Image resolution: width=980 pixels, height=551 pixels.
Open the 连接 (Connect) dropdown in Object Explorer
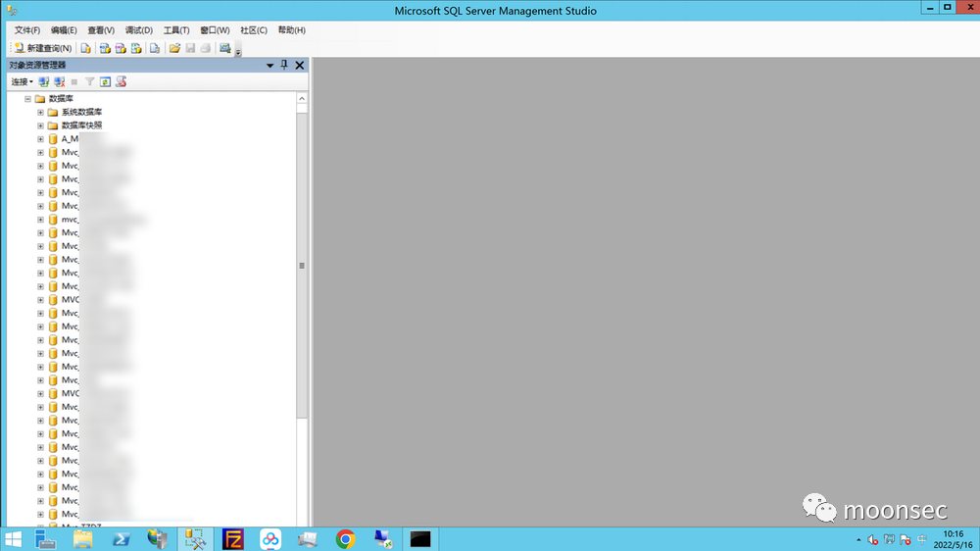point(22,82)
